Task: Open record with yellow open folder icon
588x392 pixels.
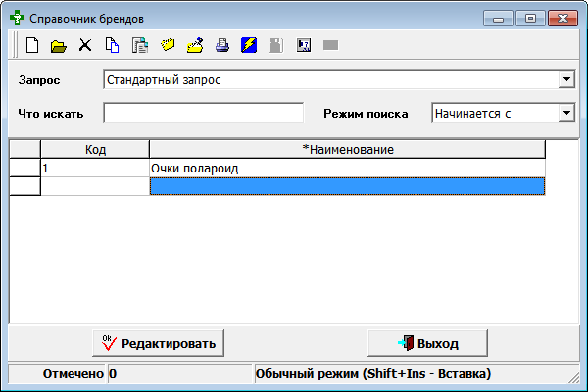Action: point(59,46)
